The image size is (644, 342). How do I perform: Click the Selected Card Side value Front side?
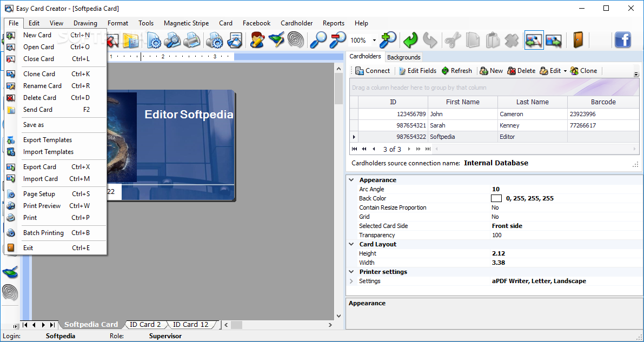point(507,226)
